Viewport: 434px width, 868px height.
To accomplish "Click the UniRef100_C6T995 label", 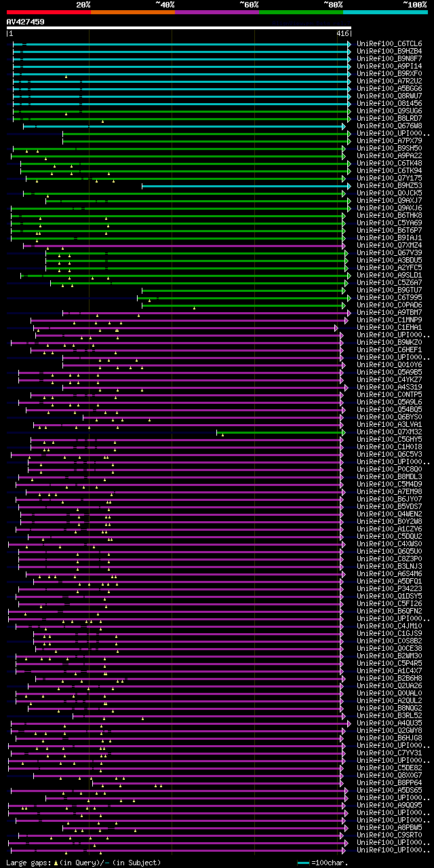I will coord(389,297).
